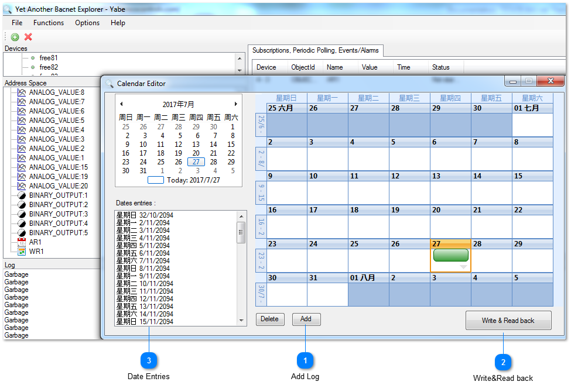Select the ANALOG_VALUE:4 object icon
The width and height of the screenshot is (571, 392).
[x=22, y=130]
